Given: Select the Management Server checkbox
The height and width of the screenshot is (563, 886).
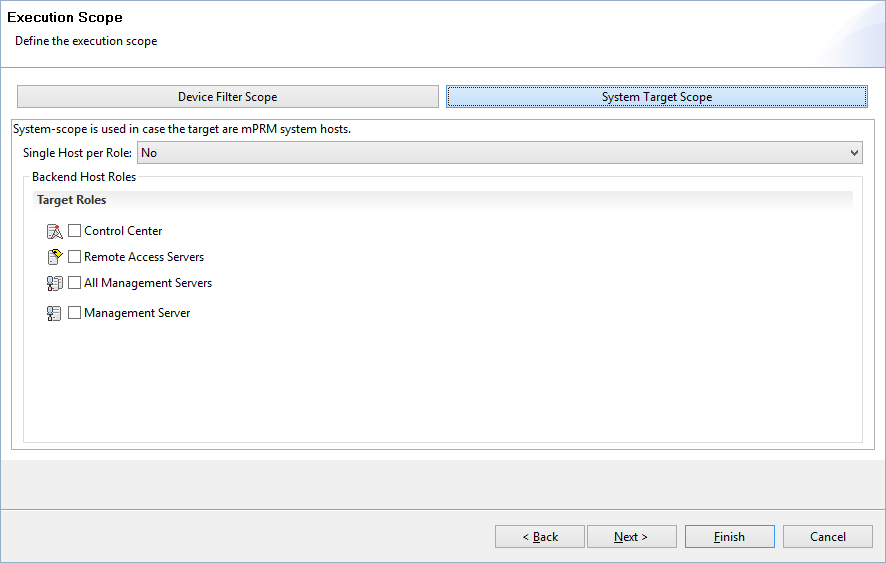Looking at the screenshot, I should (x=74, y=313).
